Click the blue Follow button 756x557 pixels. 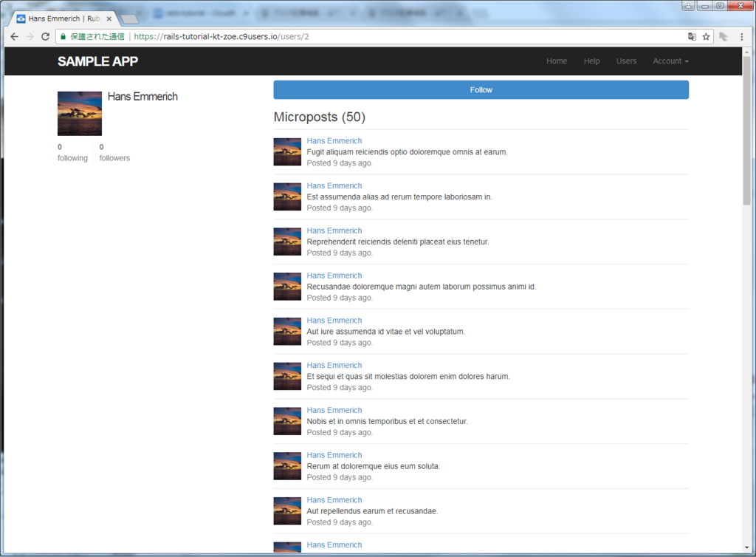[481, 89]
